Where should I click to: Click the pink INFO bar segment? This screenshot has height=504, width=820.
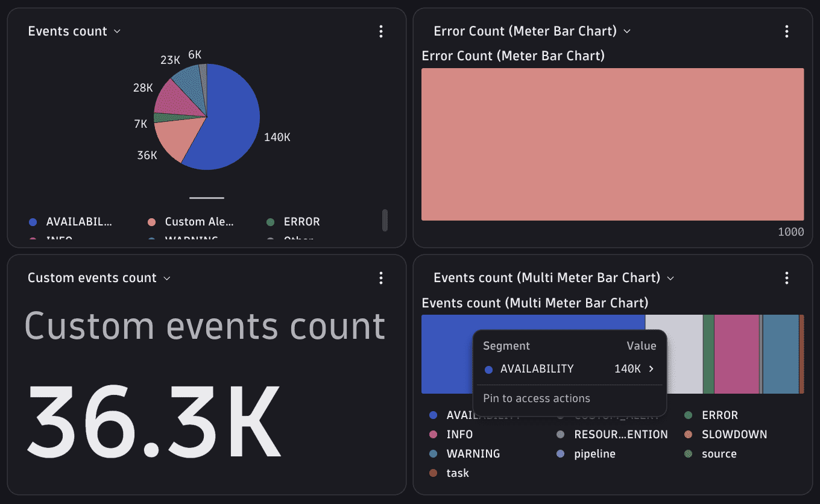tap(736, 354)
